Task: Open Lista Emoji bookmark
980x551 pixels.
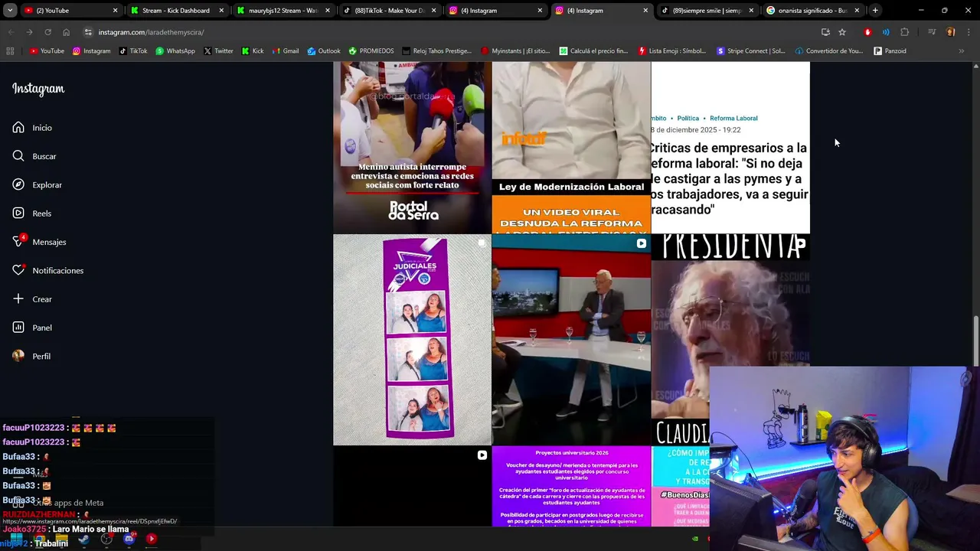Action: pyautogui.click(x=671, y=51)
